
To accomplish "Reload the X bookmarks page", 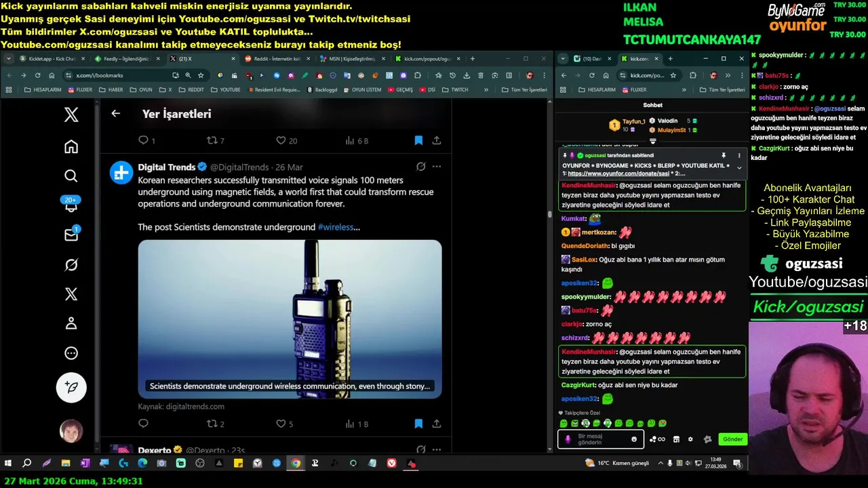I will pyautogui.click(x=37, y=75).
